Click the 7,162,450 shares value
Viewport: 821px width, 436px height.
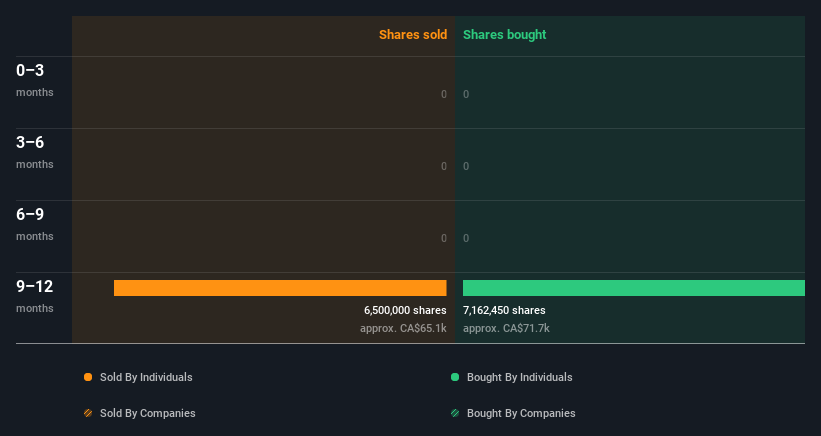504,310
